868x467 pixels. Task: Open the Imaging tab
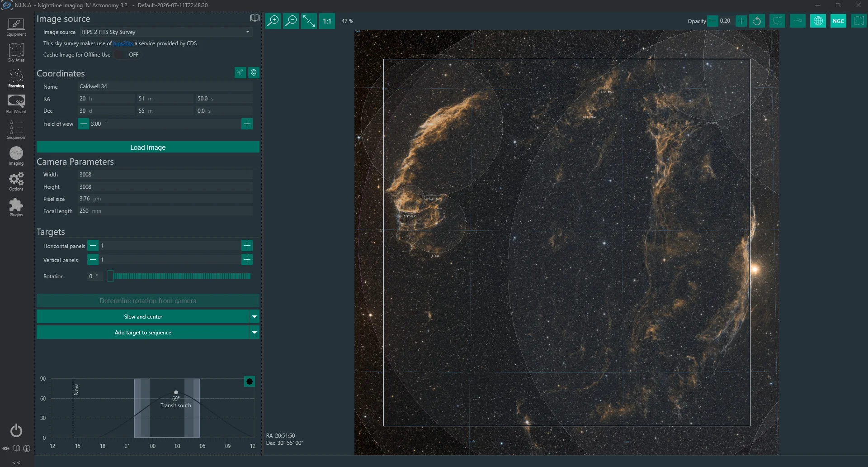(x=16, y=156)
